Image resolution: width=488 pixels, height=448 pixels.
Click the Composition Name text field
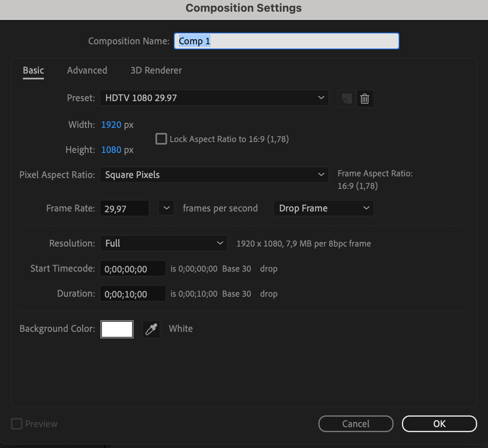pos(286,41)
